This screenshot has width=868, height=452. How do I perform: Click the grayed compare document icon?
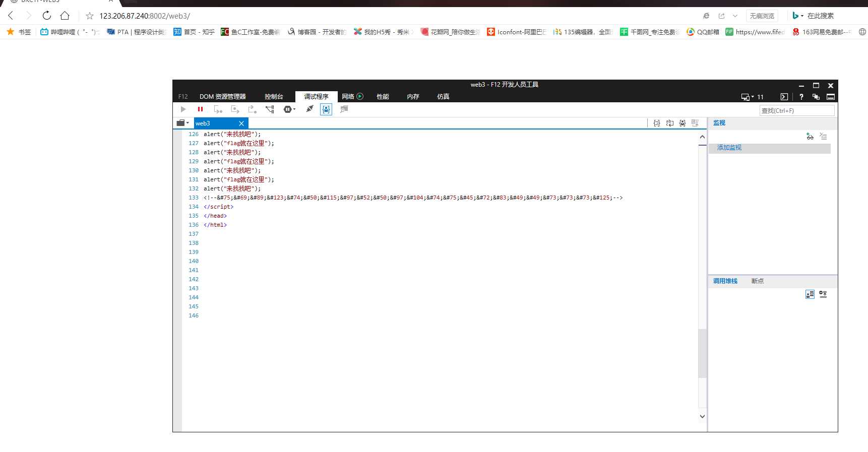coord(695,123)
